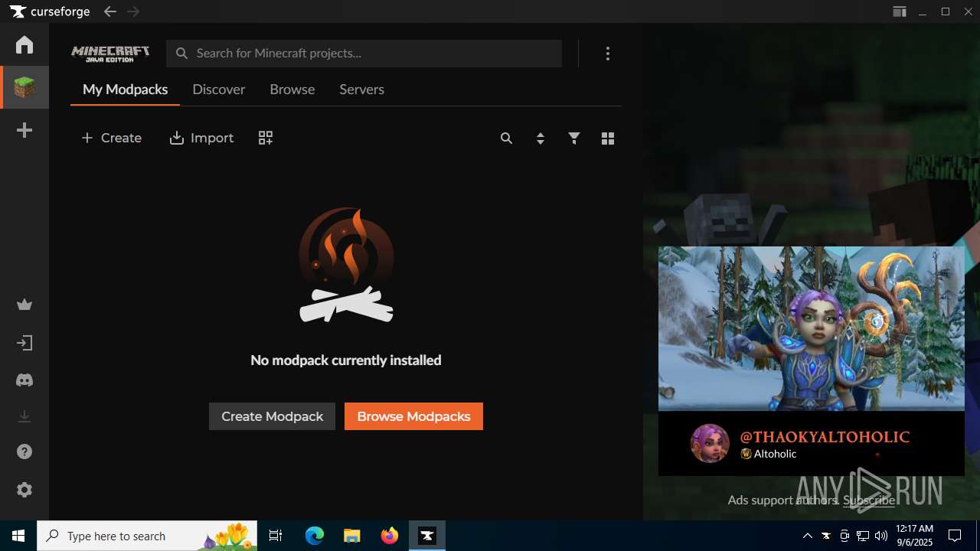Image resolution: width=980 pixels, height=551 pixels.
Task: Open the volume speaker tray icon
Action: 881,536
